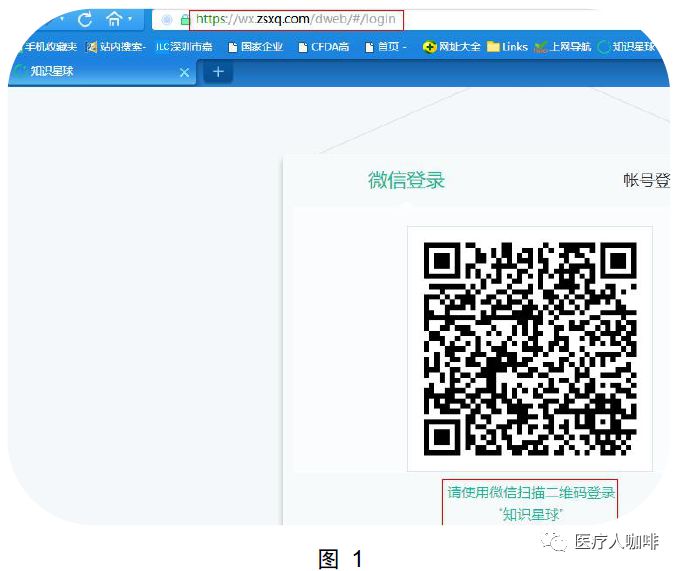
Task: Close the 知识星球 browser tab
Action: (x=184, y=72)
